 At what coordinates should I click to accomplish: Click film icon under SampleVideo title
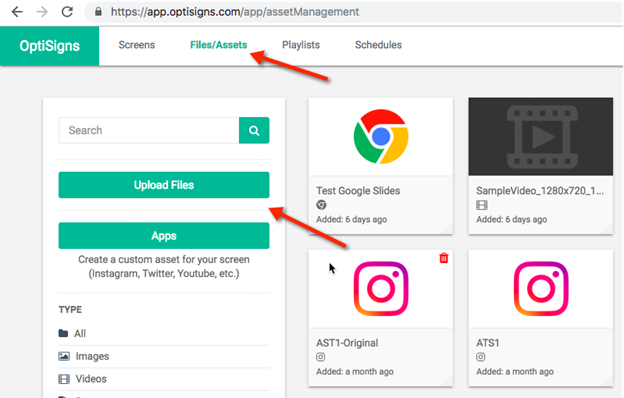[482, 205]
